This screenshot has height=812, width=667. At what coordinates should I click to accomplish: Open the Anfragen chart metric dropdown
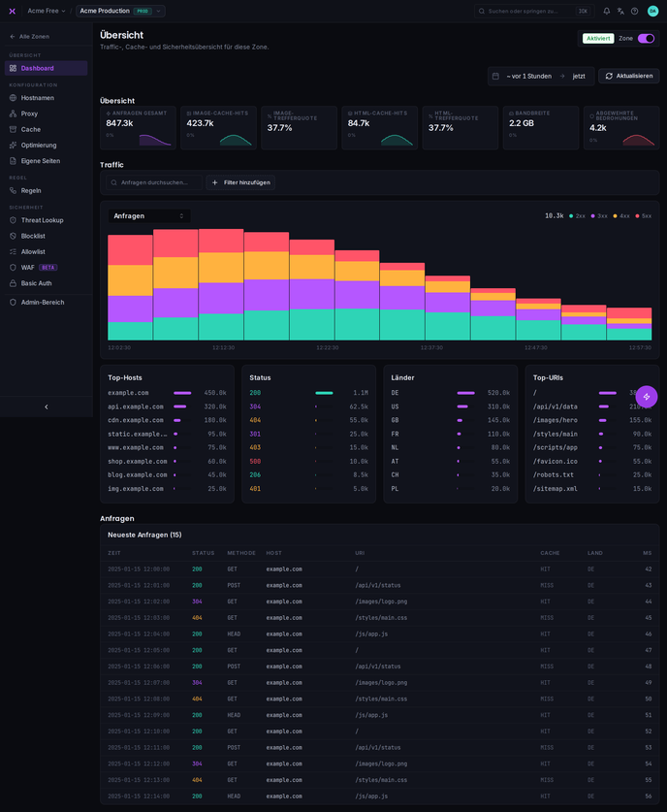click(x=149, y=216)
